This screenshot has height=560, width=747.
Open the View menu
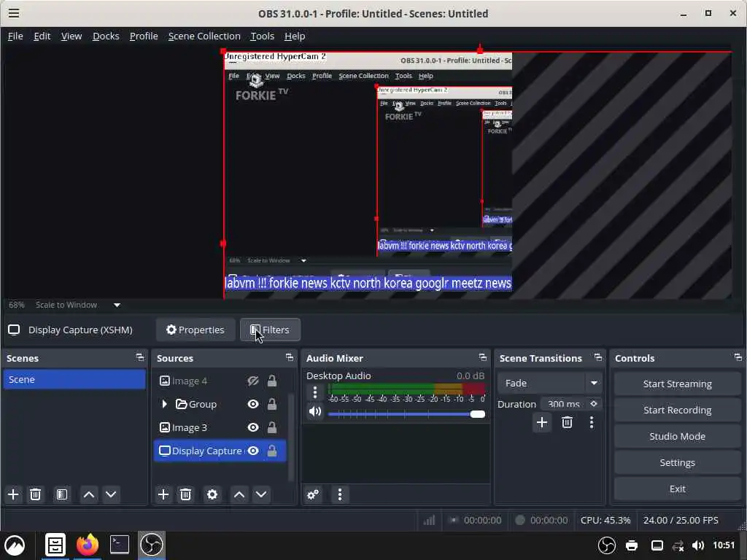pyautogui.click(x=71, y=36)
